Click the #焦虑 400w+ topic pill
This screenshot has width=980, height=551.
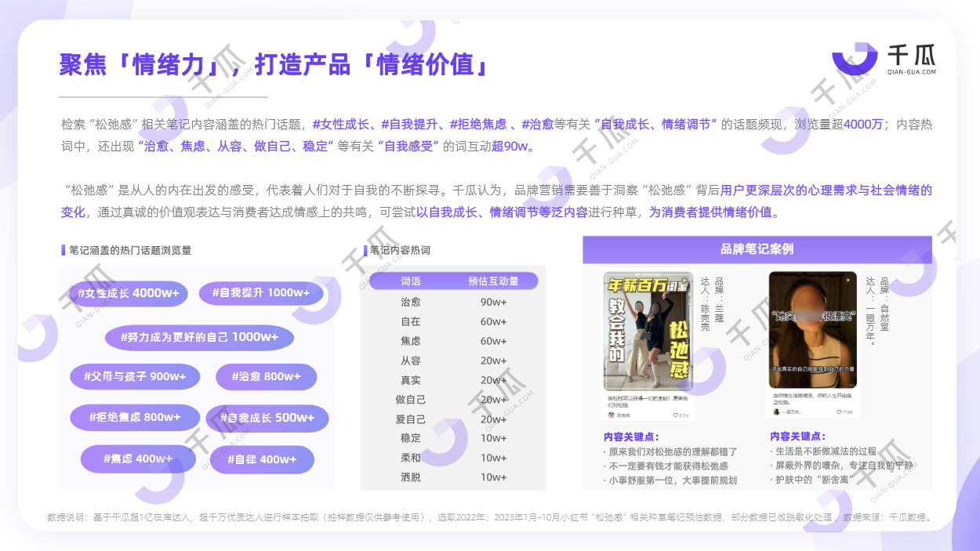(x=138, y=459)
